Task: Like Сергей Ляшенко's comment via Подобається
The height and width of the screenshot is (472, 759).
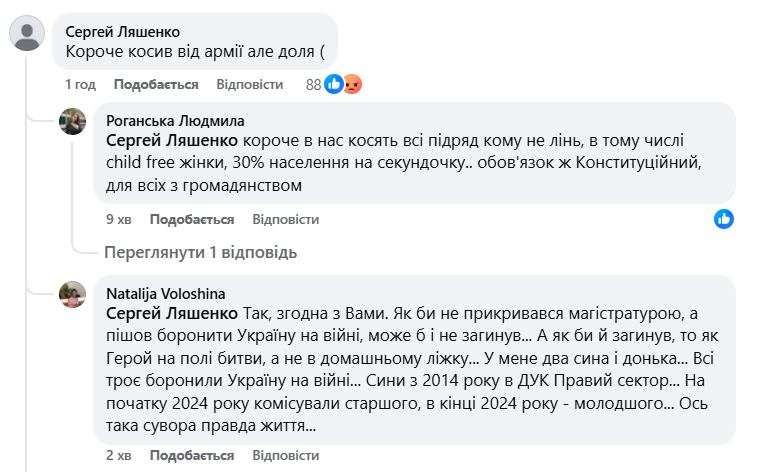Action: (x=155, y=85)
